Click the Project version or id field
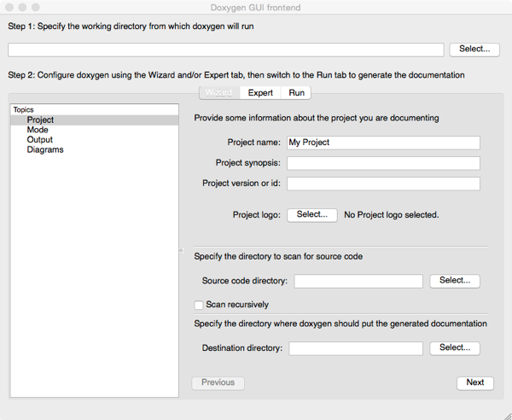 click(383, 184)
